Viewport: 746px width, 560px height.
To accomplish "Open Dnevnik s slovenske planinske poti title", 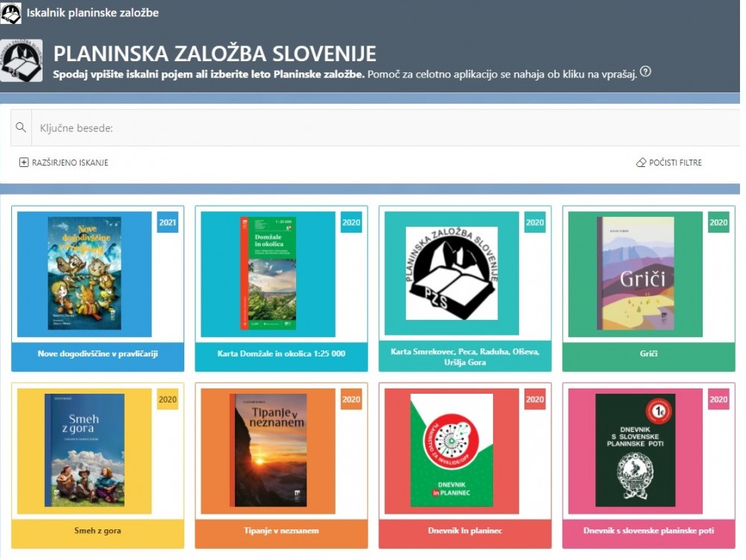I will (x=648, y=531).
